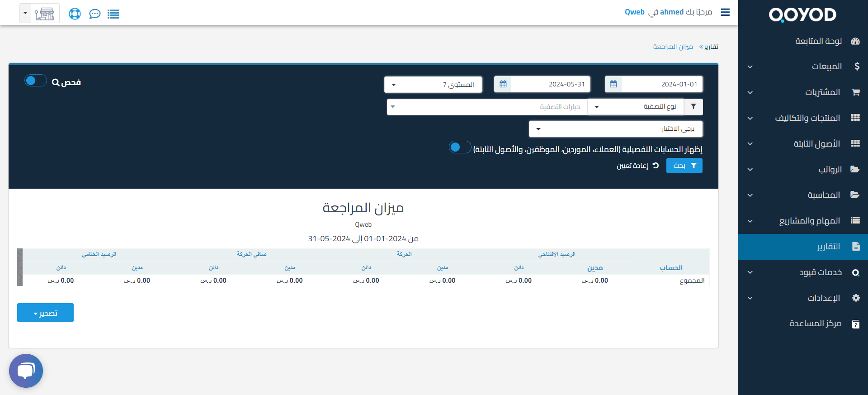This screenshot has width=868, height=395.
Task: Click the تصدير export button
Action: pyautogui.click(x=45, y=313)
